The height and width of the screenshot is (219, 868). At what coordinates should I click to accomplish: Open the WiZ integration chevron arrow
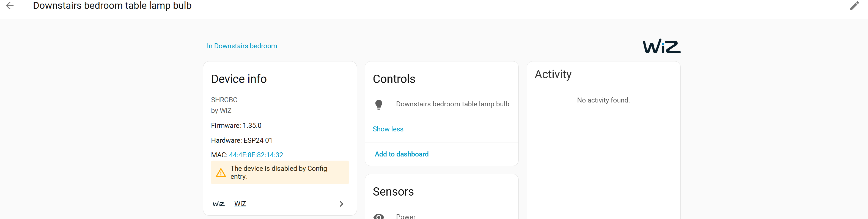(341, 204)
